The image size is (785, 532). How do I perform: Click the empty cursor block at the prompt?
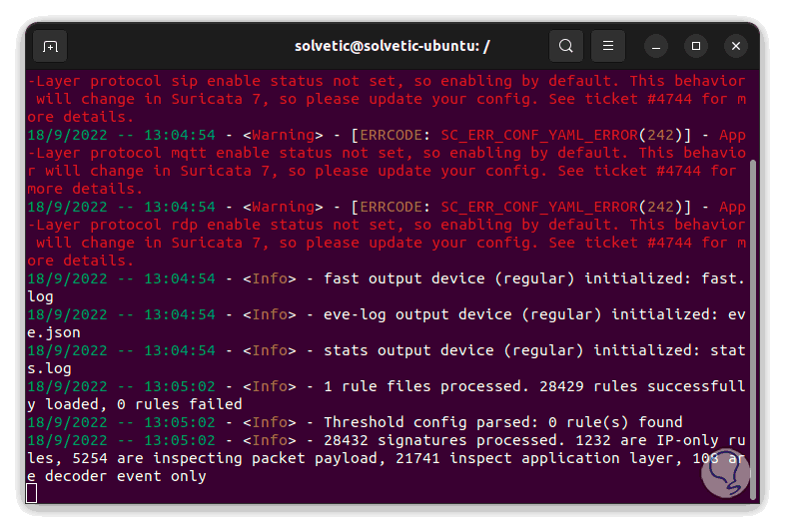tap(32, 493)
